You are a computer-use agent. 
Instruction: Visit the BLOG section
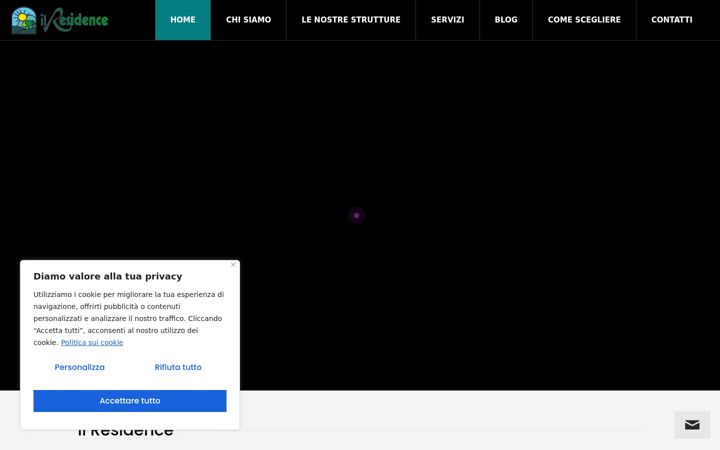coord(506,20)
